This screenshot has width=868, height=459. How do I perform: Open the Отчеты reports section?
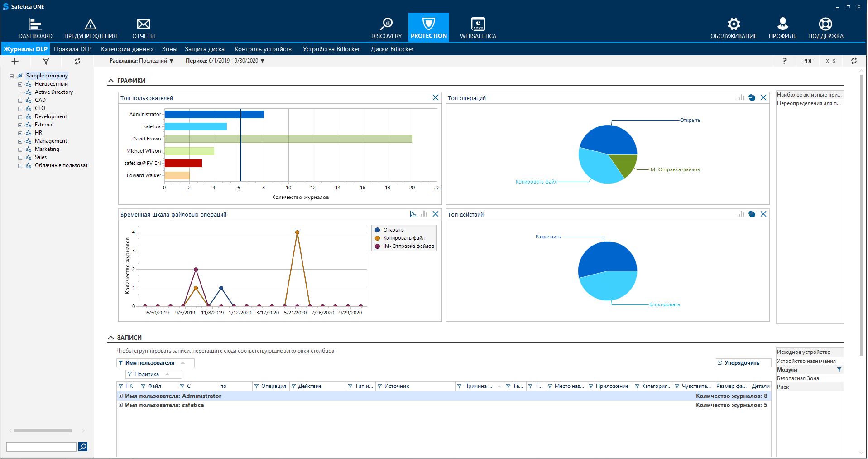coord(144,28)
